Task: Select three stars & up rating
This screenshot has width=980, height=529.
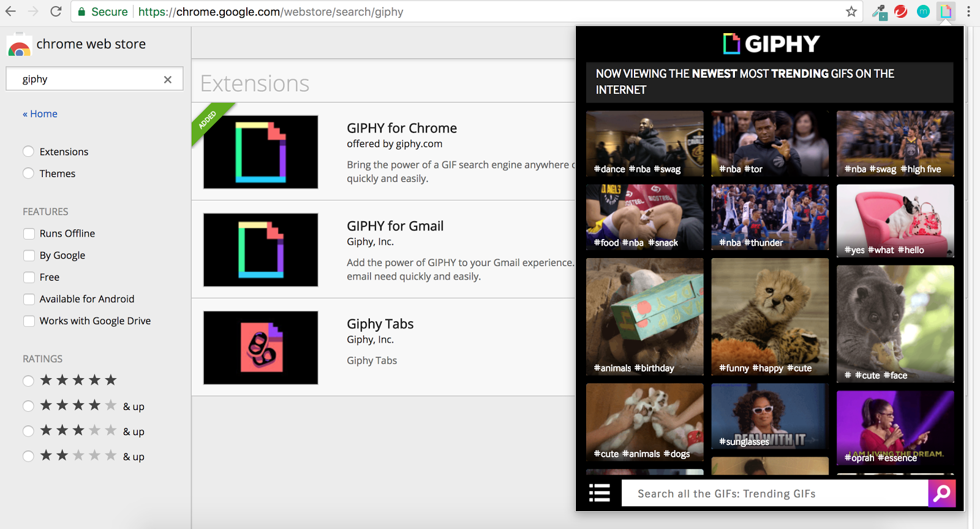Action: coord(28,431)
